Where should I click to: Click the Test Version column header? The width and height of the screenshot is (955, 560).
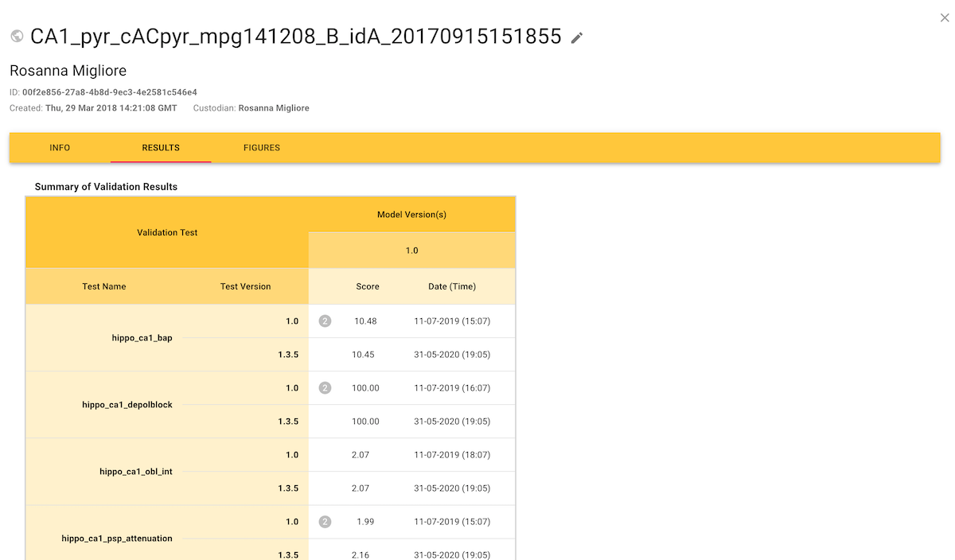245,286
